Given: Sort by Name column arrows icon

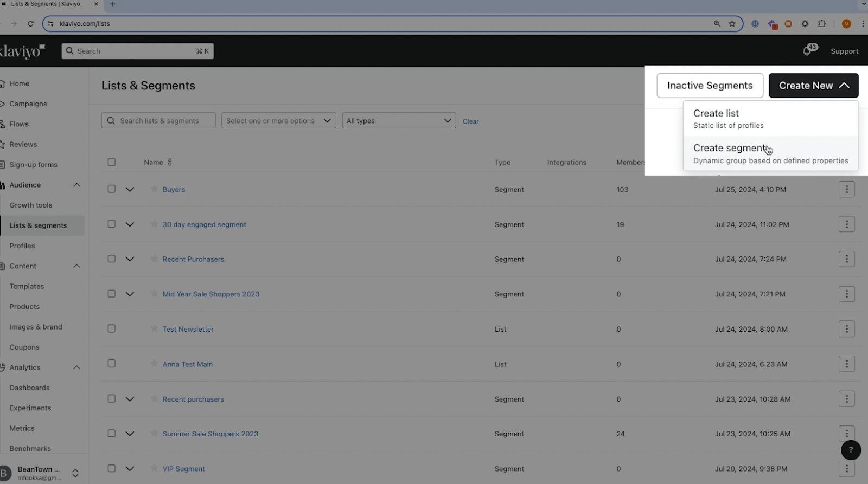Looking at the screenshot, I should tap(170, 162).
